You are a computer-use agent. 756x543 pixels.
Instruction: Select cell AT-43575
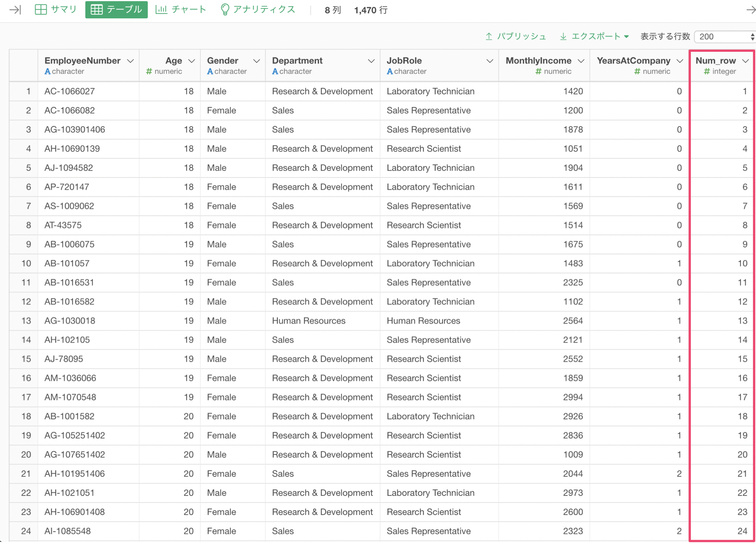click(88, 225)
